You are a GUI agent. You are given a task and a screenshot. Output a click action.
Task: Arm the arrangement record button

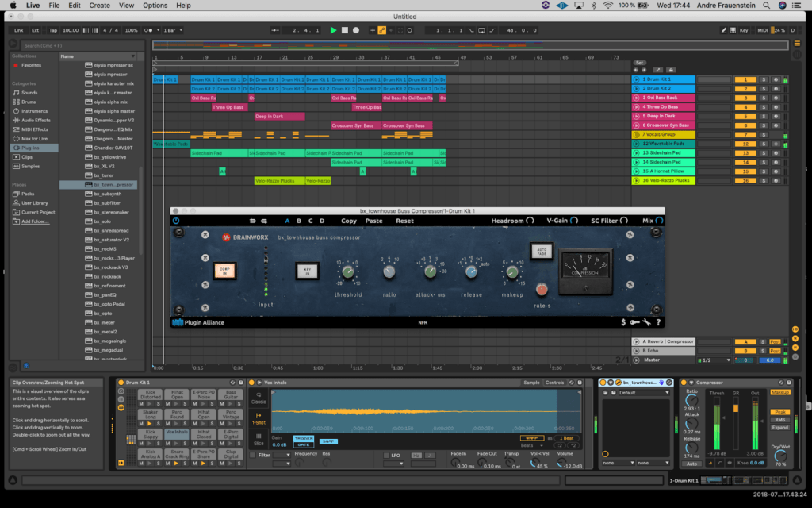(356, 30)
